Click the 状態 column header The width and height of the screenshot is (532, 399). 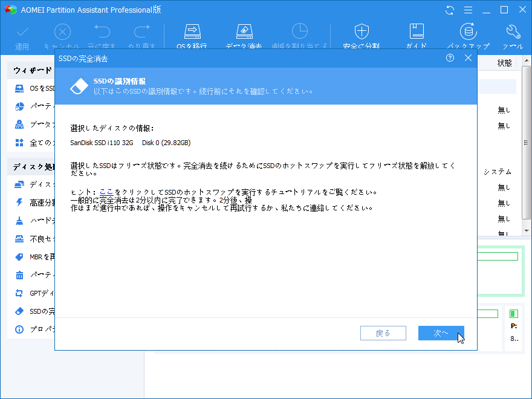click(x=504, y=63)
